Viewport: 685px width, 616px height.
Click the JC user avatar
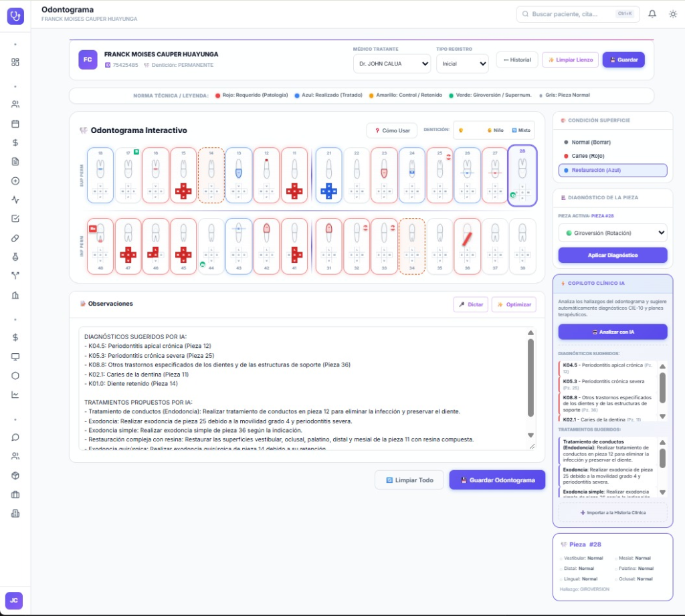point(14,600)
